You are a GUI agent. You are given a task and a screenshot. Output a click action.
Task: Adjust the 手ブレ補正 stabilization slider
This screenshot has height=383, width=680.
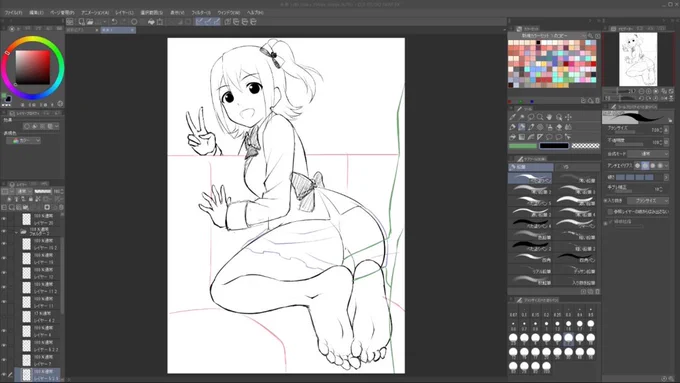click(628, 192)
